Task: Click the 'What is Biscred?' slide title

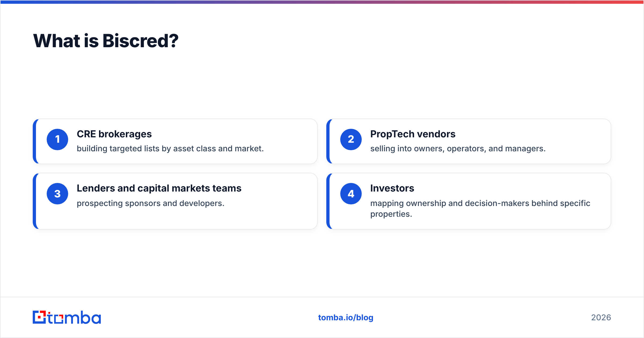Action: pos(106,41)
